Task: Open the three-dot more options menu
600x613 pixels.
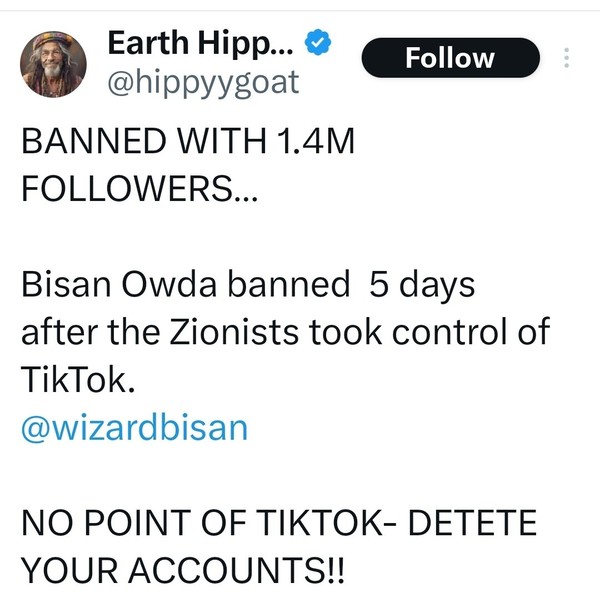Action: pos(567,58)
